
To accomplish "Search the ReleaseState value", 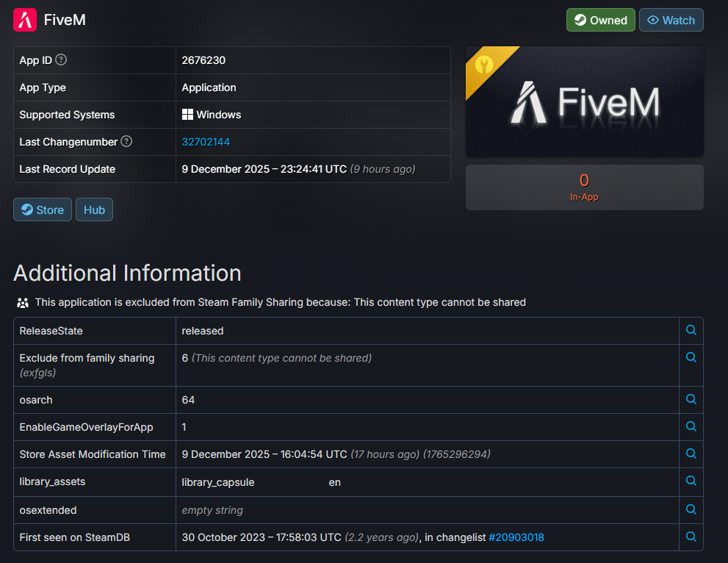I will click(691, 330).
